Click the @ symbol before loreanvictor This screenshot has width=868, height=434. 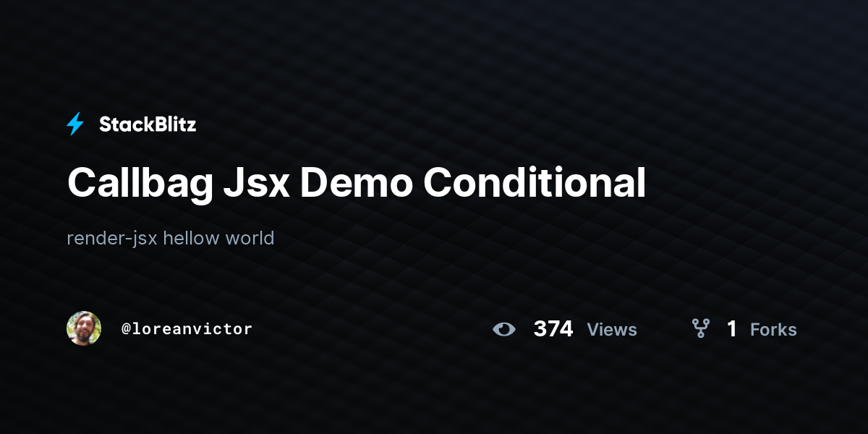coord(126,329)
